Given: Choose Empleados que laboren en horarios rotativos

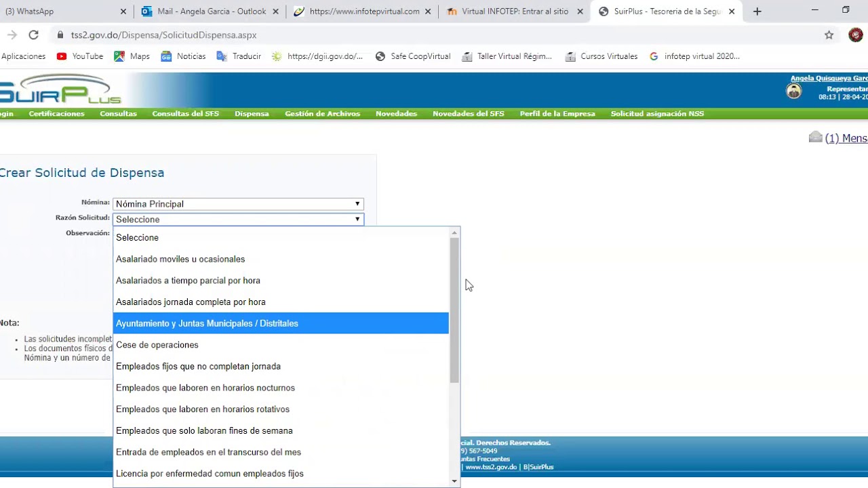Looking at the screenshot, I should (281, 409).
